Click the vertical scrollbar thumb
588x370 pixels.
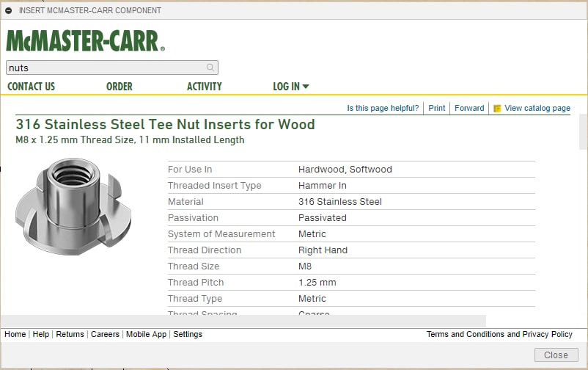(x=583, y=131)
